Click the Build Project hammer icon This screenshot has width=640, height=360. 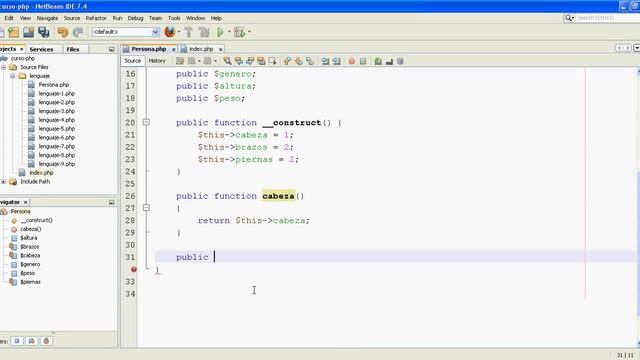189,32
